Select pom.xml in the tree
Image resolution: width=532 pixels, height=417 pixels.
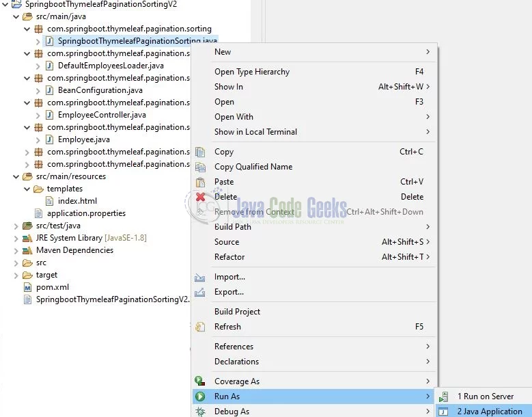pos(53,287)
